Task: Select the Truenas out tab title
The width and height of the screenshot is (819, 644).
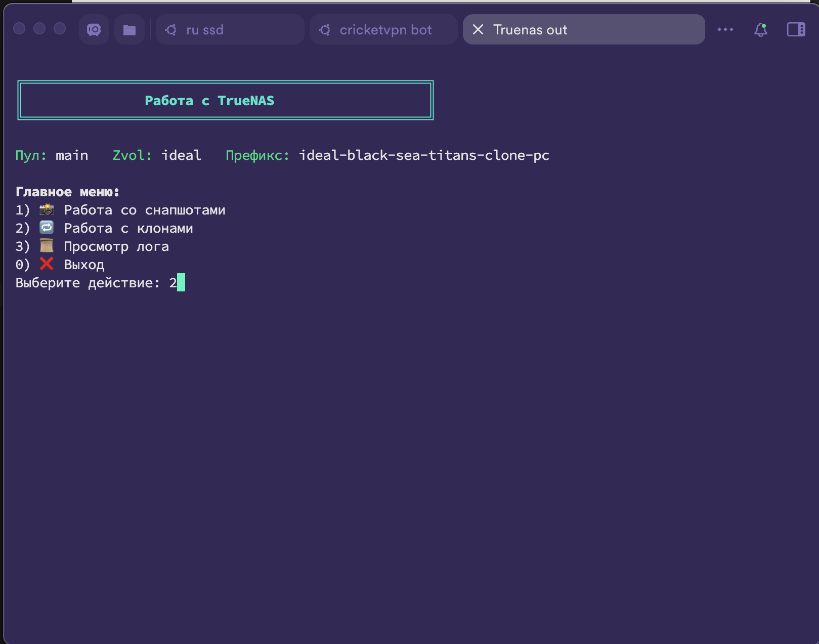Action: coord(530,30)
